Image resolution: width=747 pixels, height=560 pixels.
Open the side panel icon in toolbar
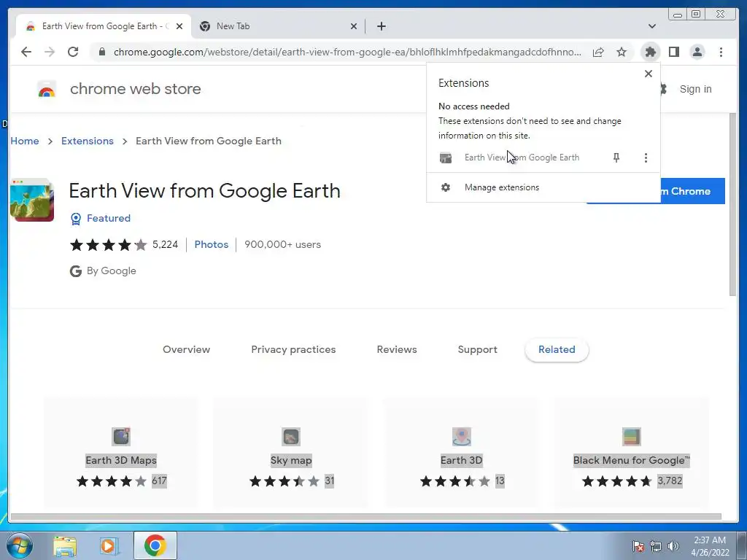tap(673, 52)
